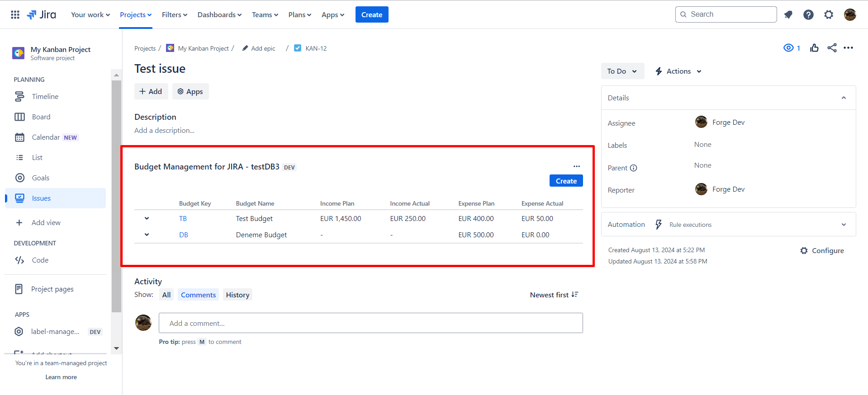Click the watch eye icon
Viewport: 868px width, 395px height.
(788, 48)
